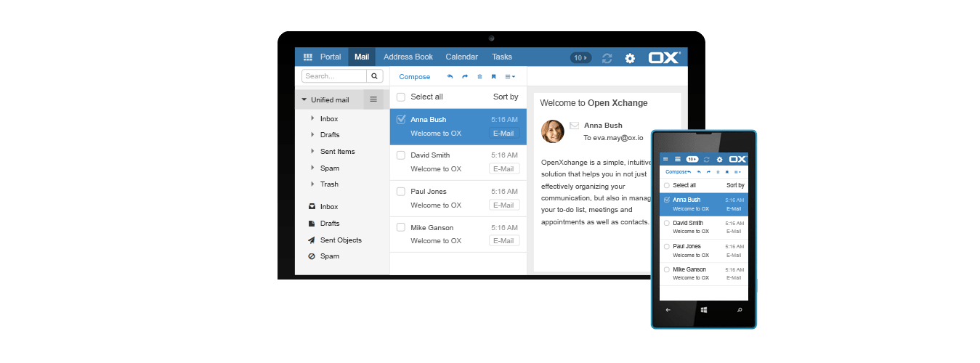Open Mike Ganson's mail on the phone
980x363 pixels.
[703, 274]
